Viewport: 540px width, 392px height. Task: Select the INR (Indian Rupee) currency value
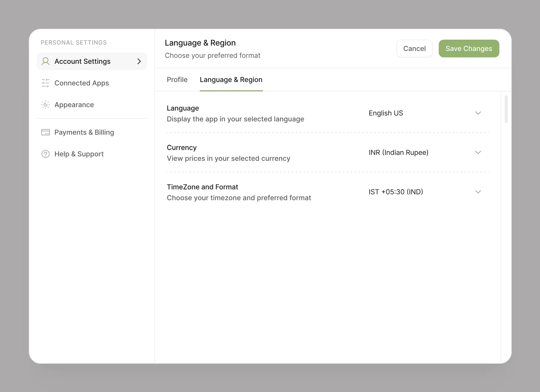[399, 152]
